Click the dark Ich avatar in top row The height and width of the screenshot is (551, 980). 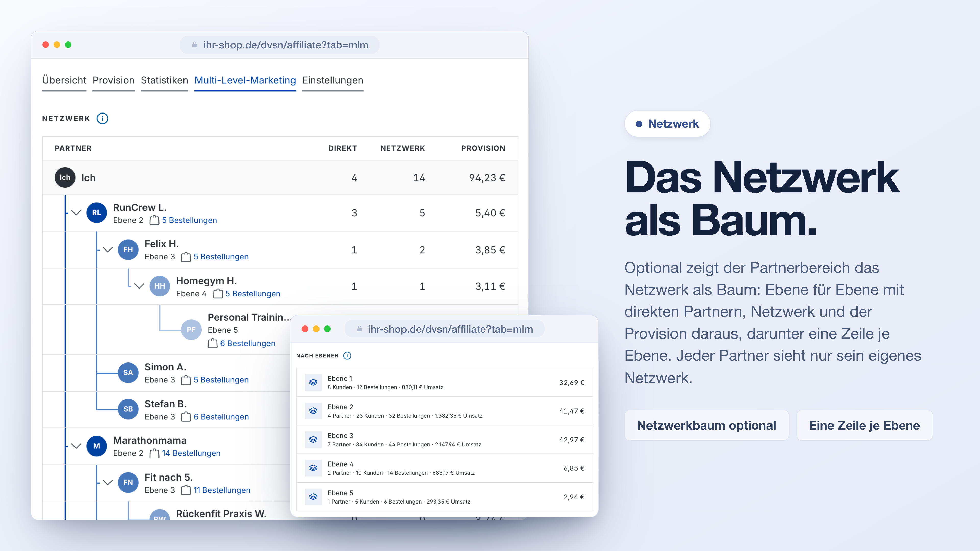click(65, 178)
